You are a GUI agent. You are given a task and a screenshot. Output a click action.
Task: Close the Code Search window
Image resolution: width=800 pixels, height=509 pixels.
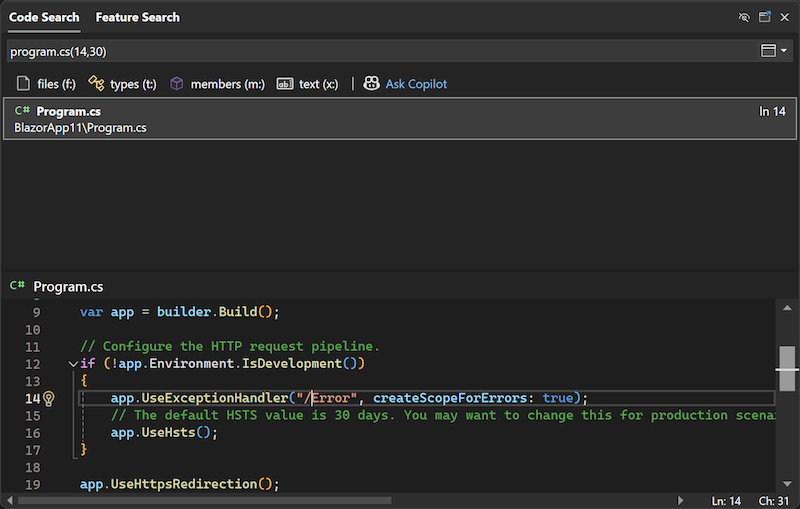pos(785,17)
